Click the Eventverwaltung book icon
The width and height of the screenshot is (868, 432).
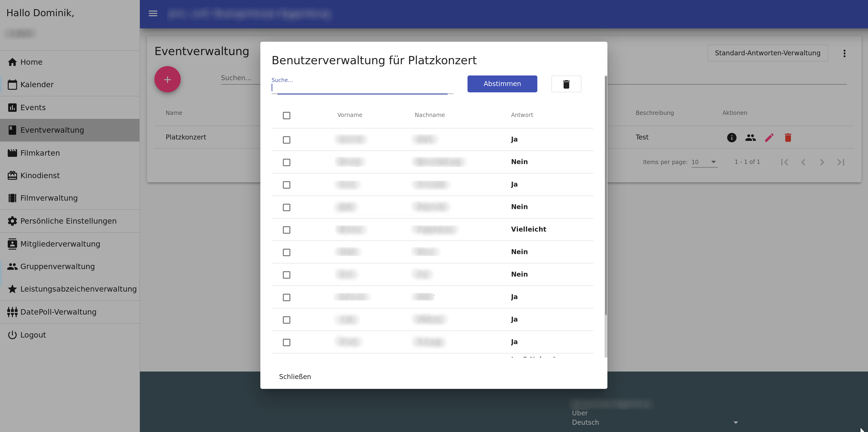[12, 130]
